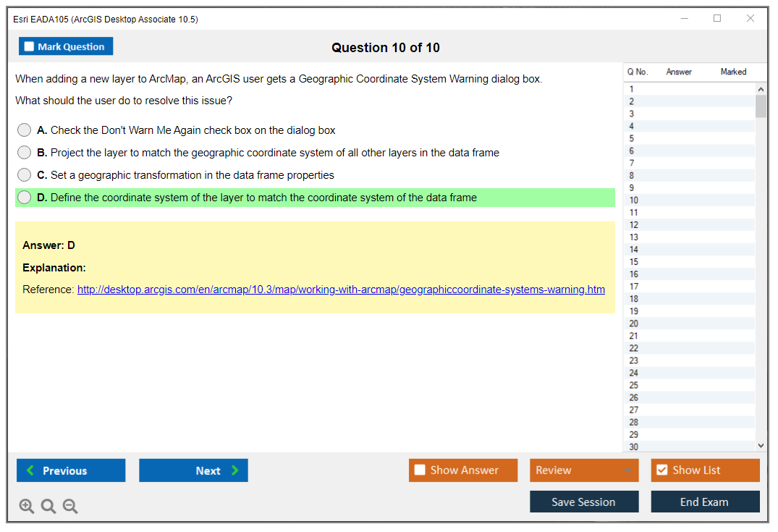Image resolution: width=778 pixels, height=532 pixels.
Task: Click the zoom out magnifier icon
Action: (x=70, y=507)
